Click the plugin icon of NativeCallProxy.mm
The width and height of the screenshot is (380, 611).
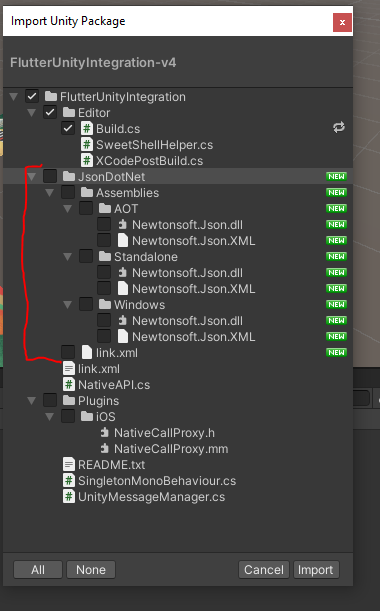(x=104, y=448)
